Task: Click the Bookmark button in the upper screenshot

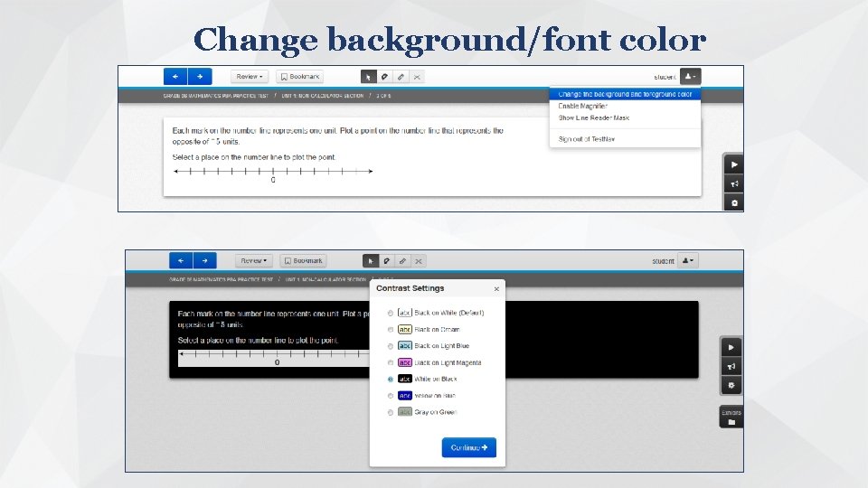Action: click(300, 76)
